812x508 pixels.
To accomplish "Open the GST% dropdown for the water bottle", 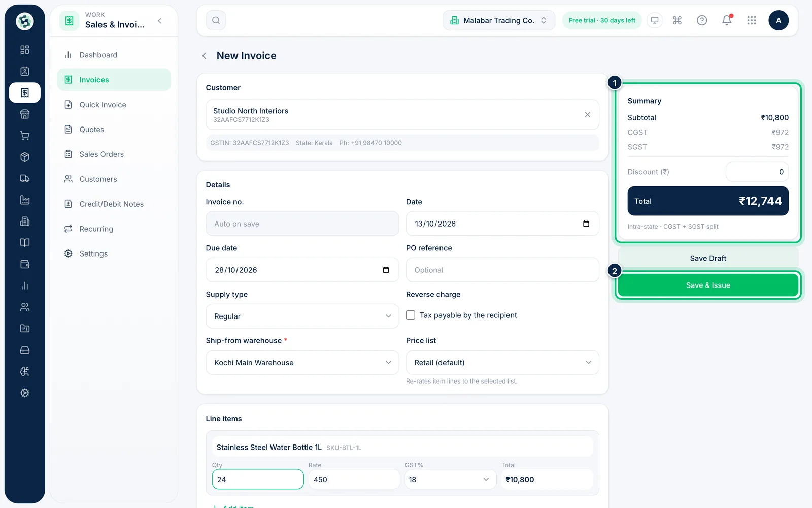I will [x=450, y=479].
